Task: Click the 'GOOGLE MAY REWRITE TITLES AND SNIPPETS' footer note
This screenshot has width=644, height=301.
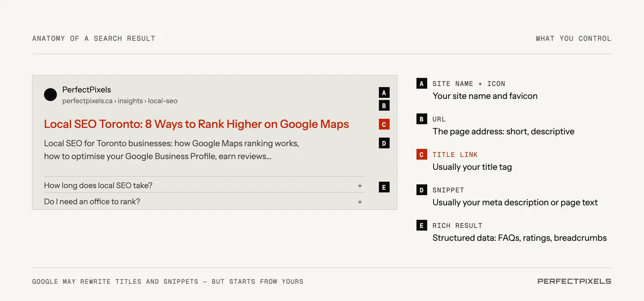Action: pyautogui.click(x=167, y=282)
